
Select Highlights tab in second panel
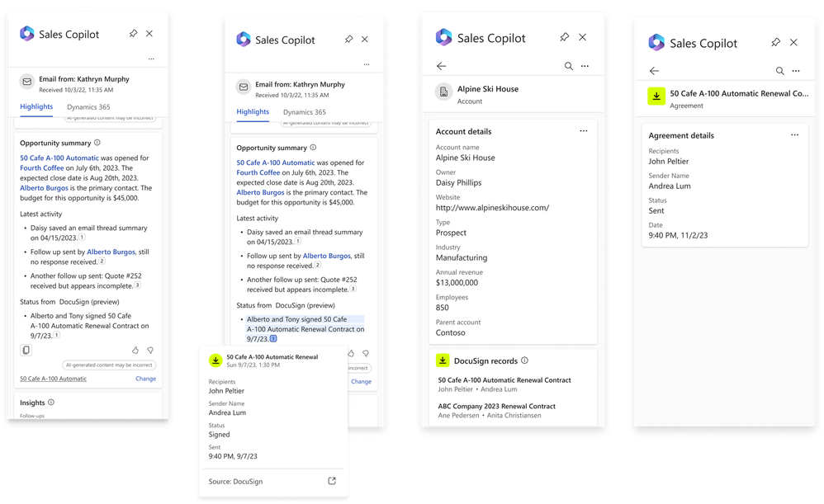click(253, 112)
